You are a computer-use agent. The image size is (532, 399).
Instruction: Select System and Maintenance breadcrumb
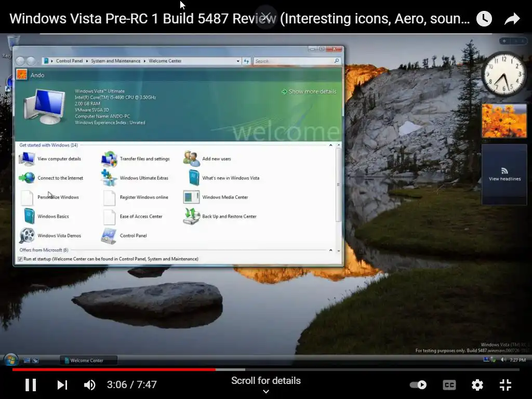click(x=115, y=61)
